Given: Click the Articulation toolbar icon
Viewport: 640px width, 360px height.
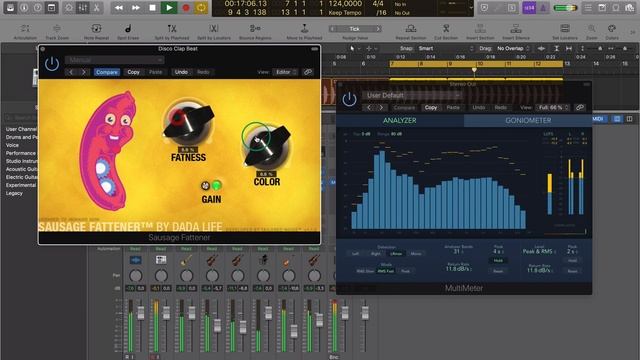Looking at the screenshot, I should pos(25,28).
